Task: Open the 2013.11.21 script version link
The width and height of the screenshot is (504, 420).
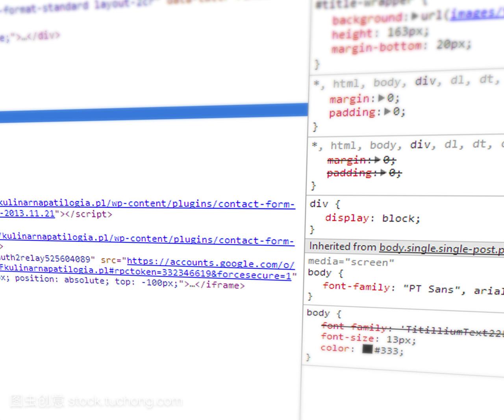Action: [28, 213]
